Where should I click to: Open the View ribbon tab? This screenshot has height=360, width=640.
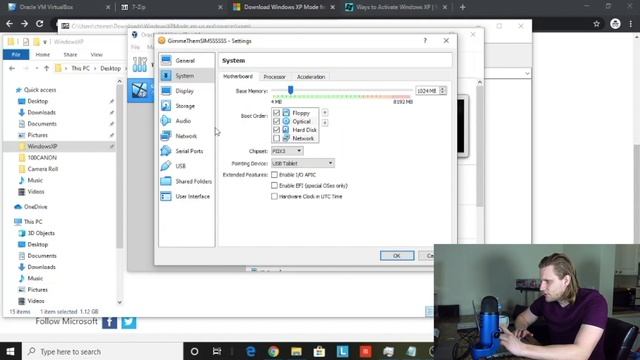point(97,54)
